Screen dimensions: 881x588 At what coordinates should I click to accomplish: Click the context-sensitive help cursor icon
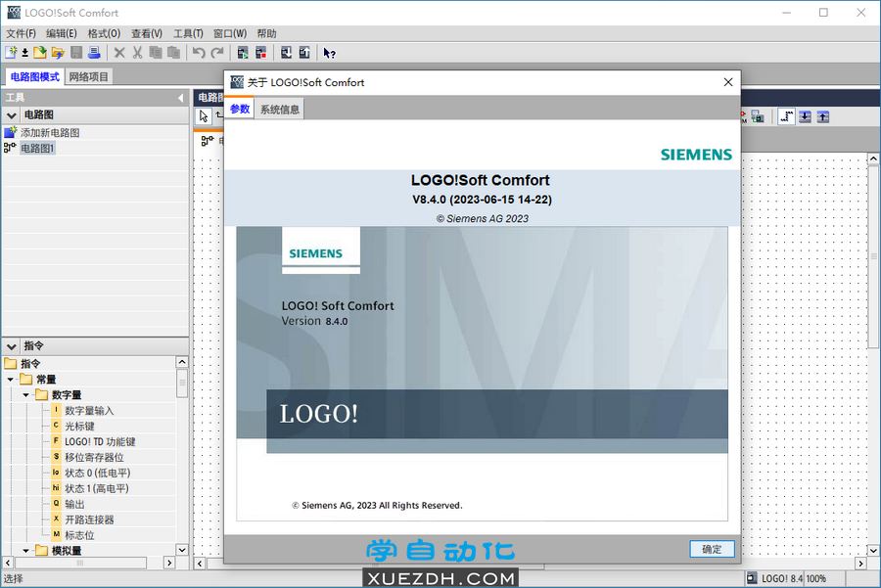(329, 54)
